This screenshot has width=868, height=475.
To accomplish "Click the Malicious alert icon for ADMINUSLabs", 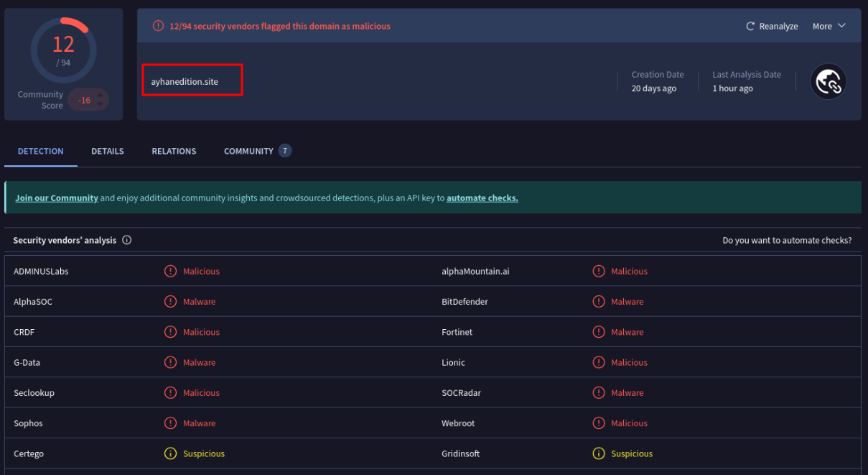I will click(x=170, y=271).
